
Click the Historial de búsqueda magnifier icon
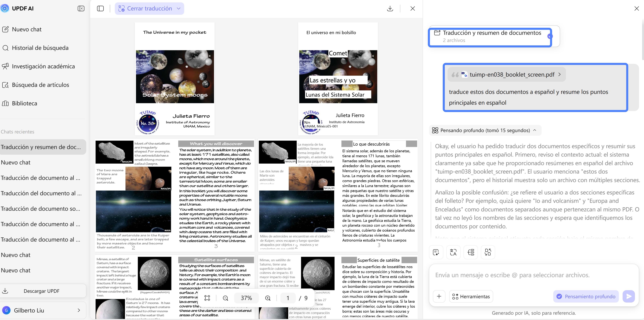[5, 48]
